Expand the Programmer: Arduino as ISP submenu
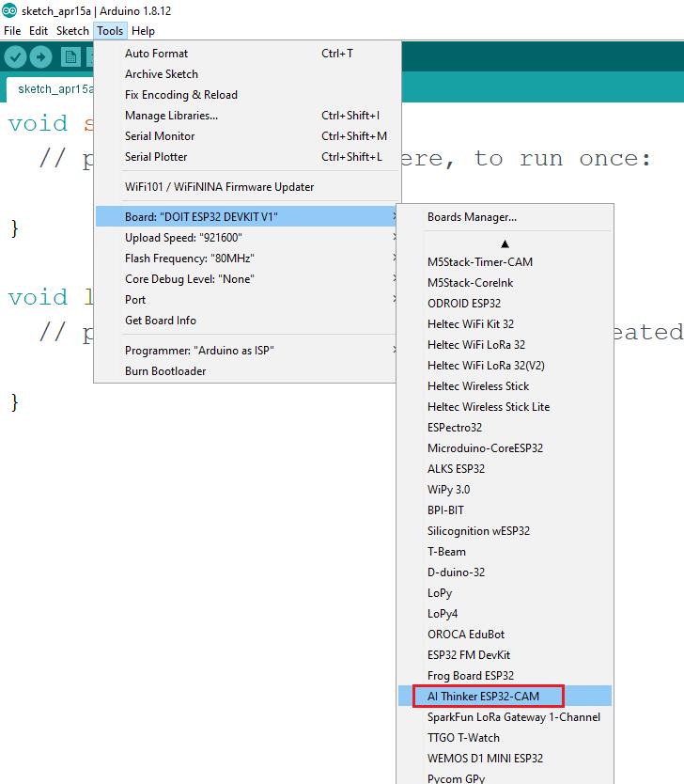Screen dimensions: 684x784 coord(247,350)
